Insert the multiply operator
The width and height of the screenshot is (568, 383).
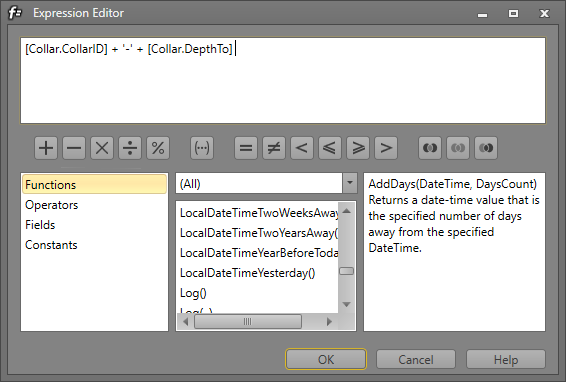[102, 148]
